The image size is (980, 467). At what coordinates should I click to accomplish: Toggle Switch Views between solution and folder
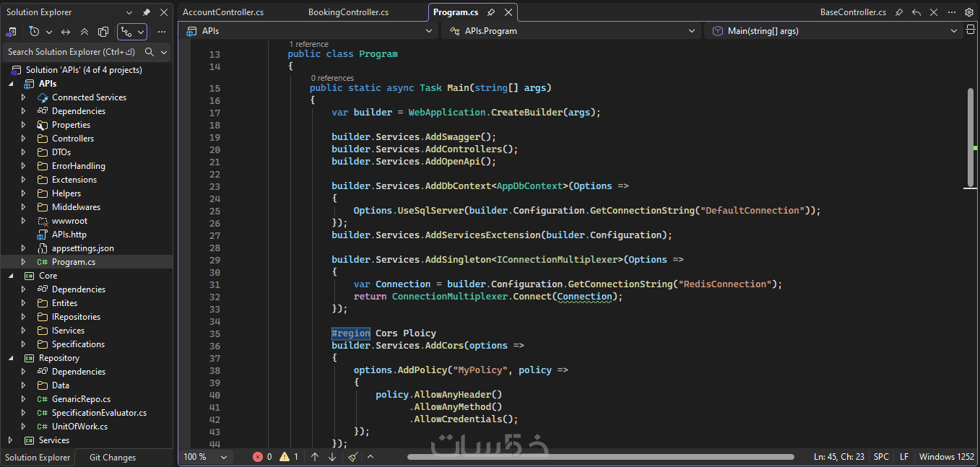coord(12,32)
